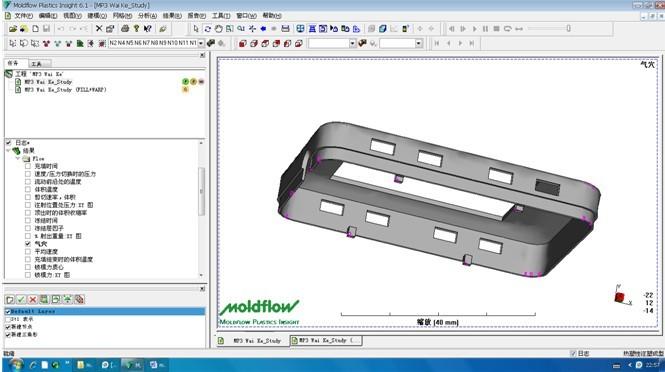
Task: Click the center view crosshair tool
Action: click(252, 29)
